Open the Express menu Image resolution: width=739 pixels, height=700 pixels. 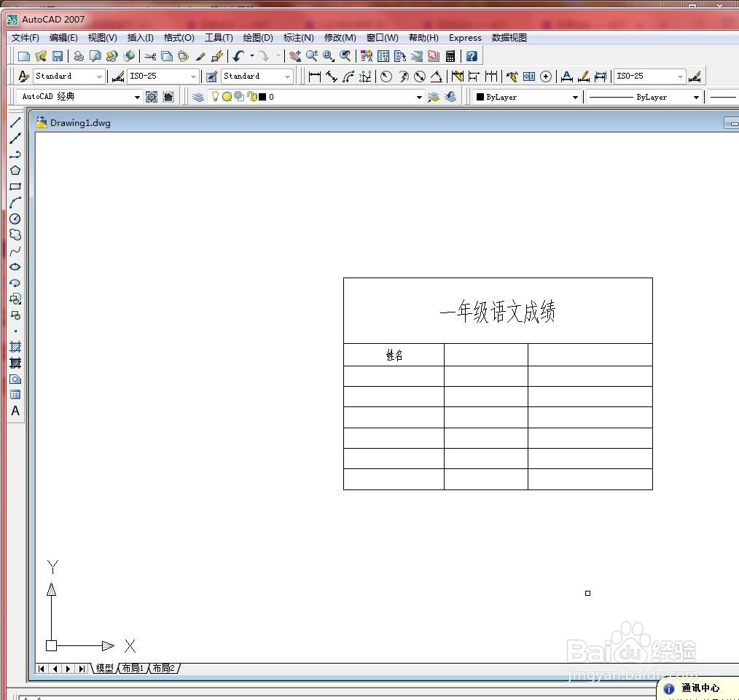coord(465,38)
